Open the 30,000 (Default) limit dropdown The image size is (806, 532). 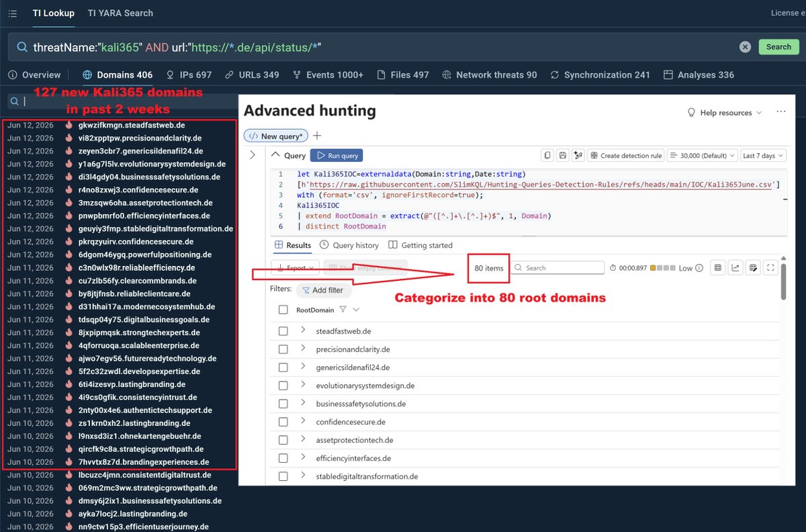pos(702,155)
